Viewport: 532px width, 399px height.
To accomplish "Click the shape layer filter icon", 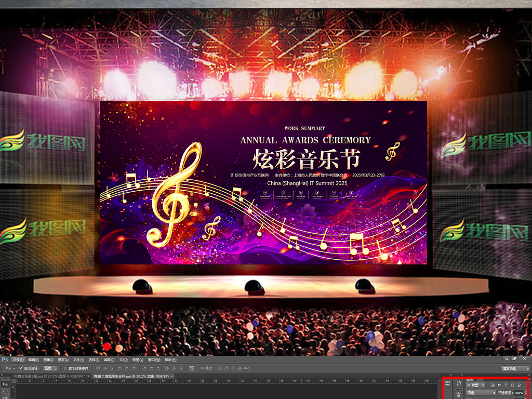I will 513,385.
